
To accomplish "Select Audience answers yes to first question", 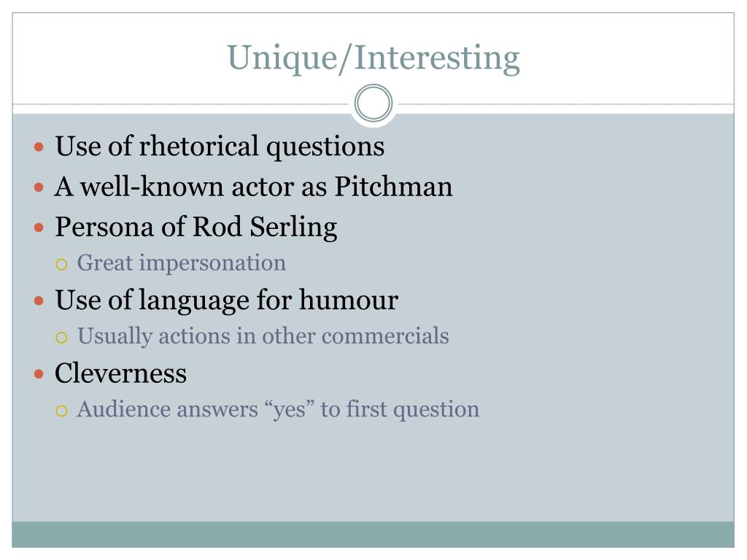I will (278, 410).
